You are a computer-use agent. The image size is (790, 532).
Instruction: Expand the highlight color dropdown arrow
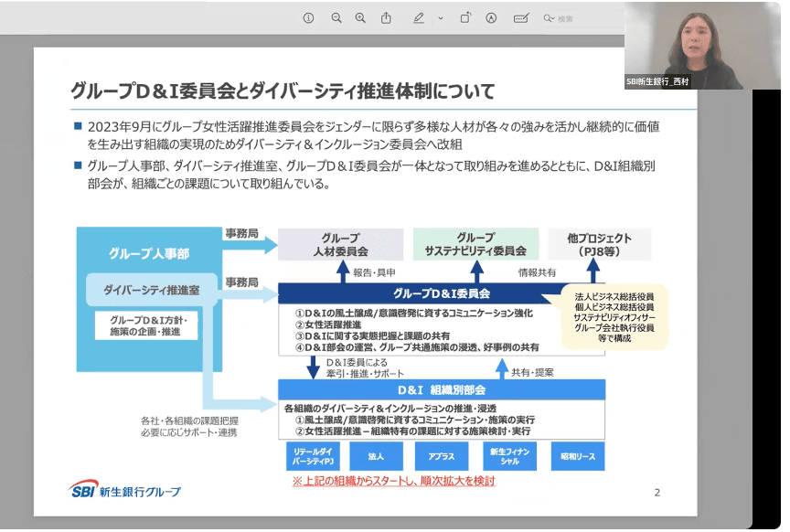(x=440, y=17)
